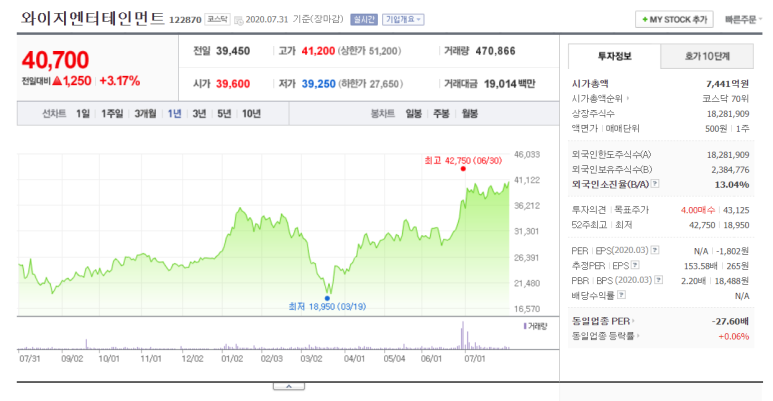Select the 1주일 line chart period
The width and height of the screenshot is (773, 401).
pos(112,114)
